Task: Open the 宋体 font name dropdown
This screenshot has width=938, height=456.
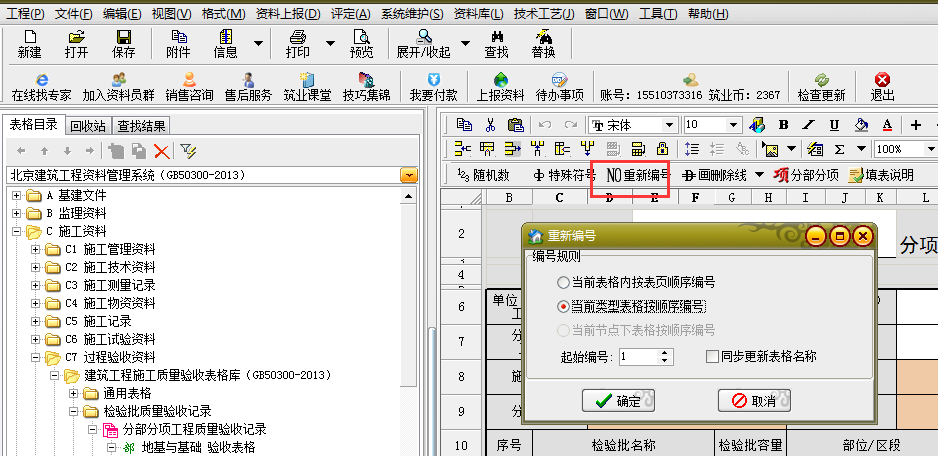Action: (x=670, y=125)
